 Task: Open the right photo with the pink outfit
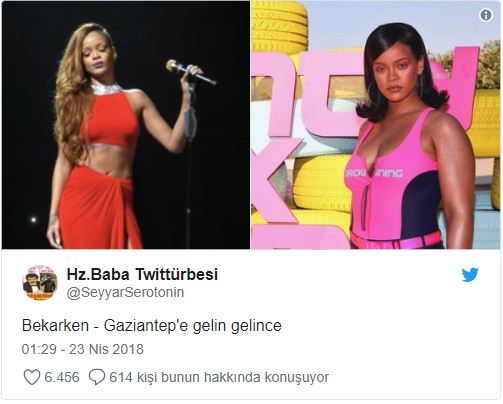tap(375, 125)
